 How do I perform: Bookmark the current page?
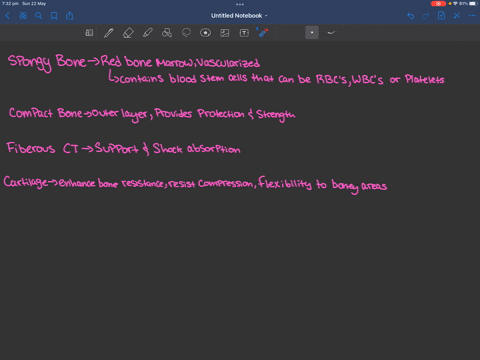pos(54,16)
